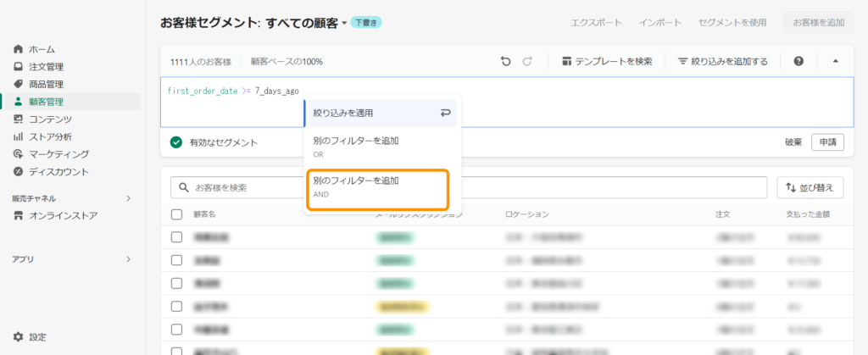Image resolution: width=868 pixels, height=355 pixels.
Task: Select 絞り込みを適用 in the suggestion menu
Action: coord(380,113)
